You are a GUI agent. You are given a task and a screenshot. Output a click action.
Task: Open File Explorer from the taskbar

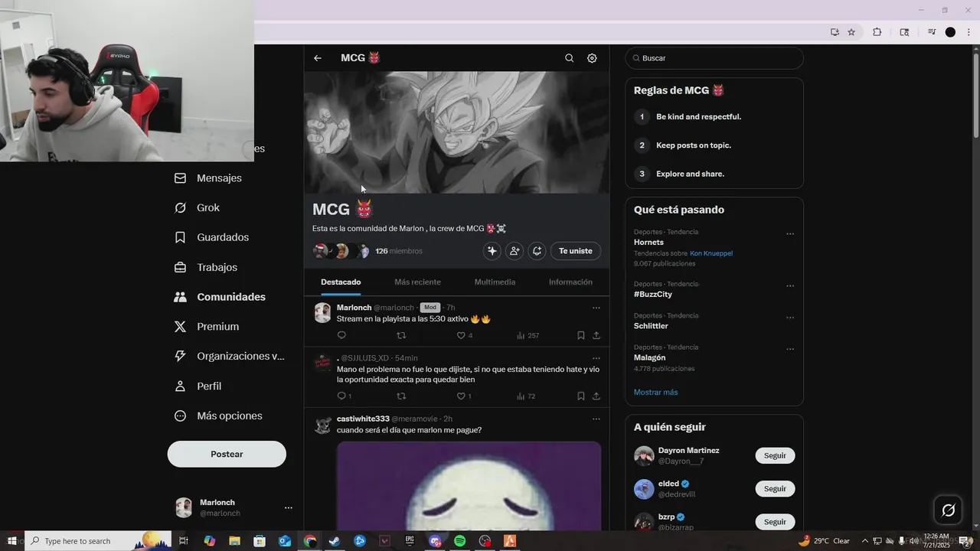[234, 541]
